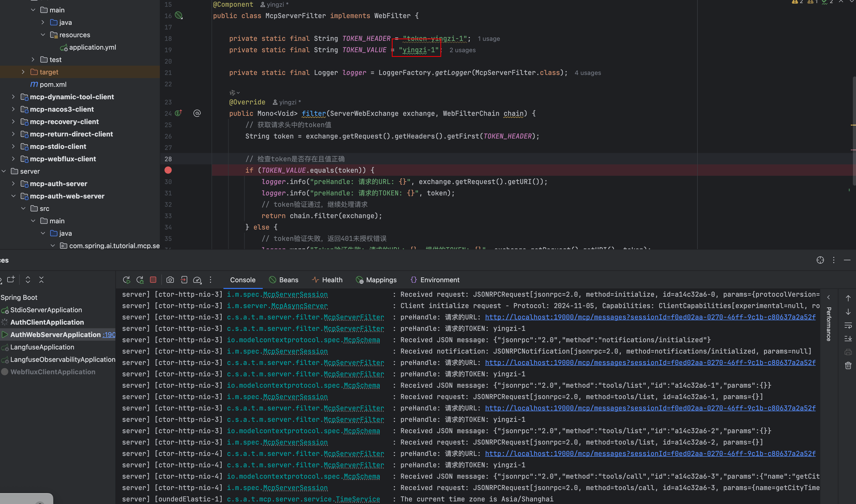Click McpServerFilter class link in first preHandle log
The image size is (856, 504).
[x=354, y=317]
